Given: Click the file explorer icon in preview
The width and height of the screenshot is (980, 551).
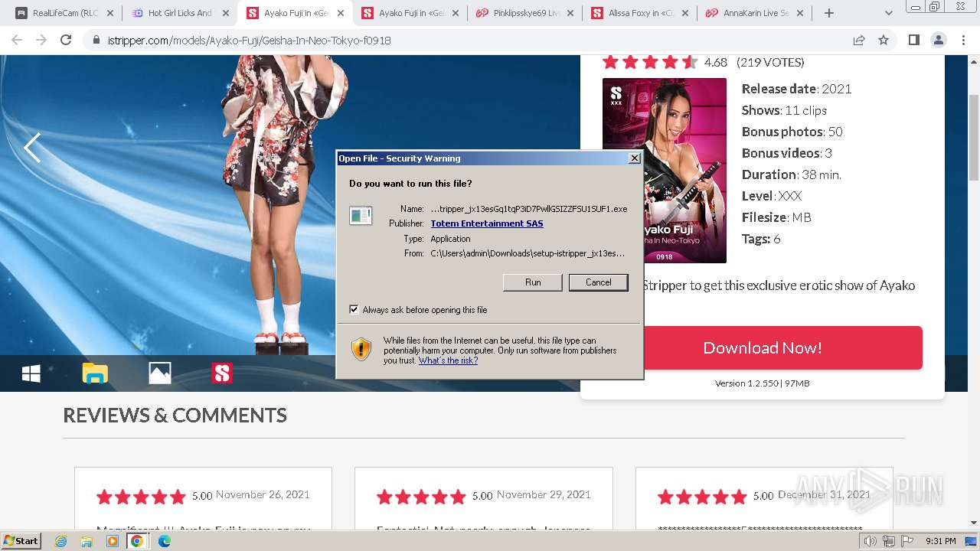Looking at the screenshot, I should click(95, 373).
